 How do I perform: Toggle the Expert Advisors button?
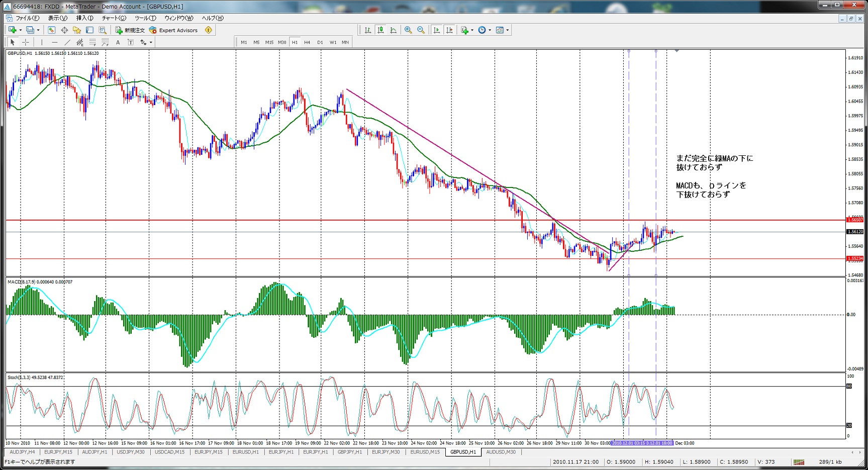(173, 30)
